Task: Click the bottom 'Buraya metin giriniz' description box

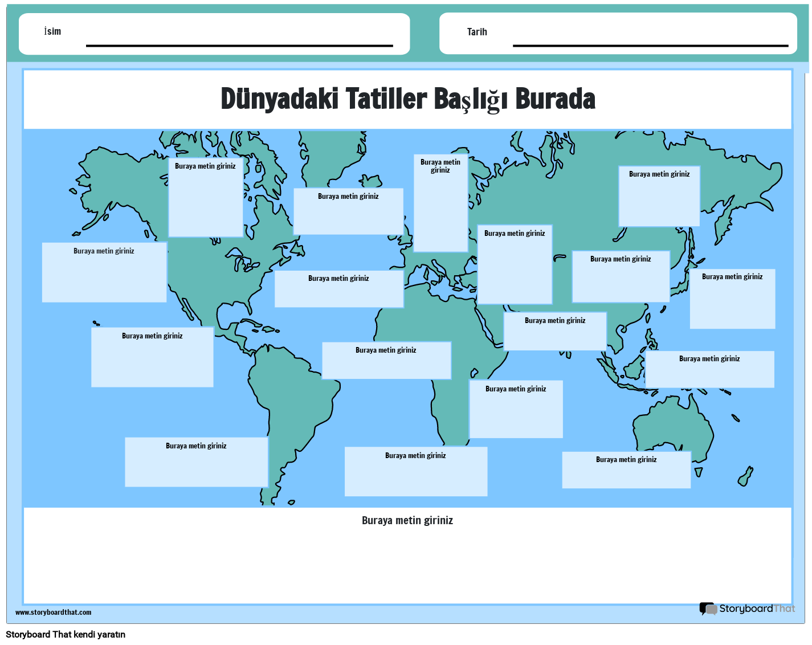Action: 407,556
